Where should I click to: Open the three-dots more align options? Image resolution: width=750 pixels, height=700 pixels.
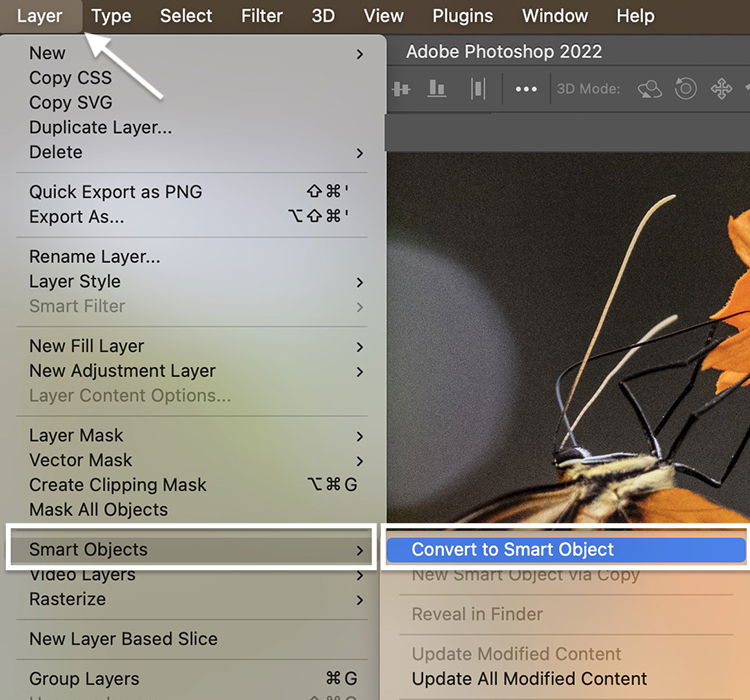click(526, 89)
